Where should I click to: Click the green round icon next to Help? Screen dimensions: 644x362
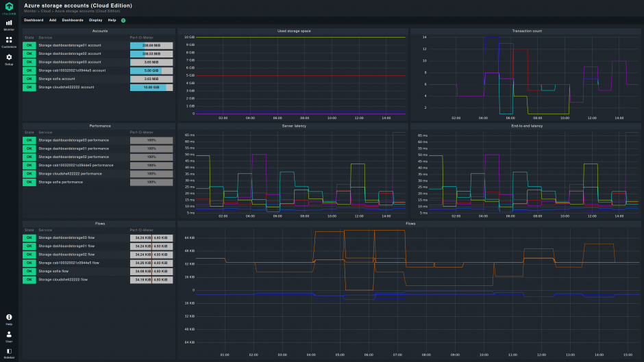123,21
